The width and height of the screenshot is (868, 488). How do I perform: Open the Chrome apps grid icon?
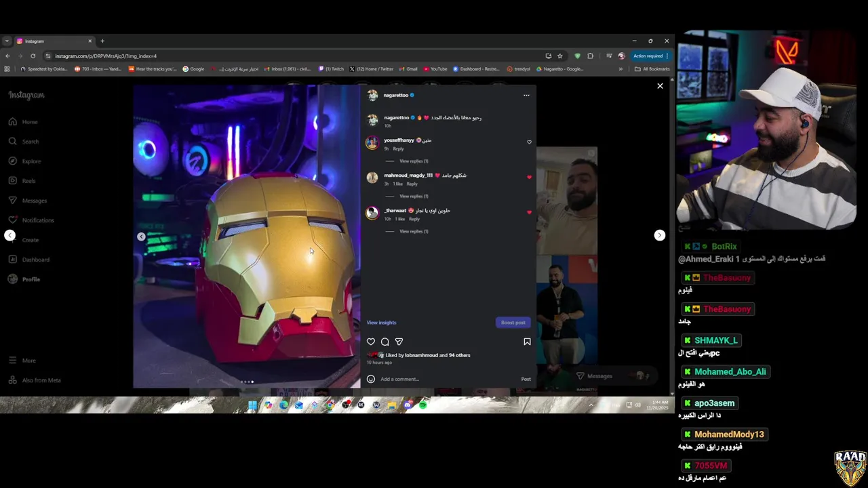pyautogui.click(x=7, y=69)
